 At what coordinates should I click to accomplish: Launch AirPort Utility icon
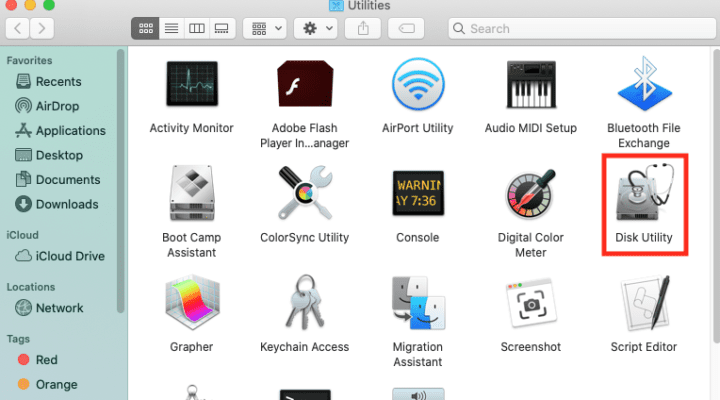418,84
